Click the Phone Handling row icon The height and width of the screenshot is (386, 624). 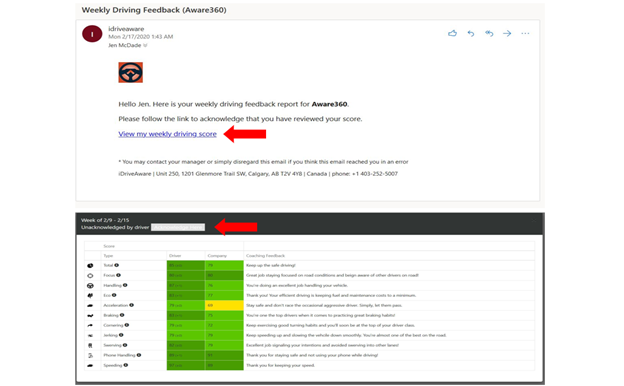pos(90,355)
